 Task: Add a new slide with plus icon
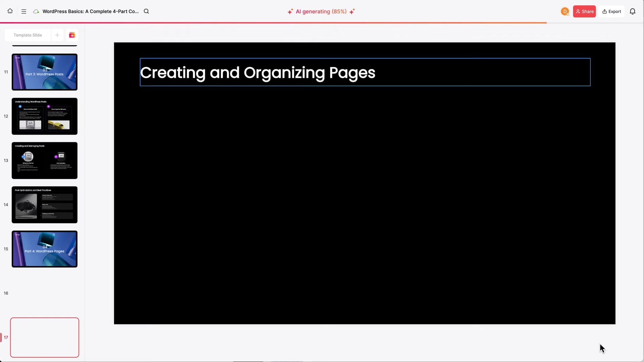57,35
